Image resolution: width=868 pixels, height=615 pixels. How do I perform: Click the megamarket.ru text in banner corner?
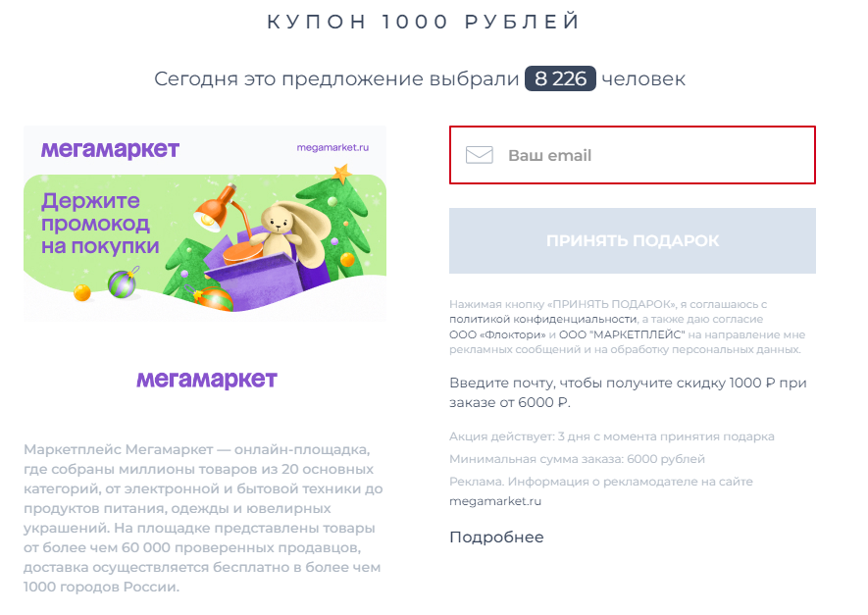pyautogui.click(x=332, y=147)
